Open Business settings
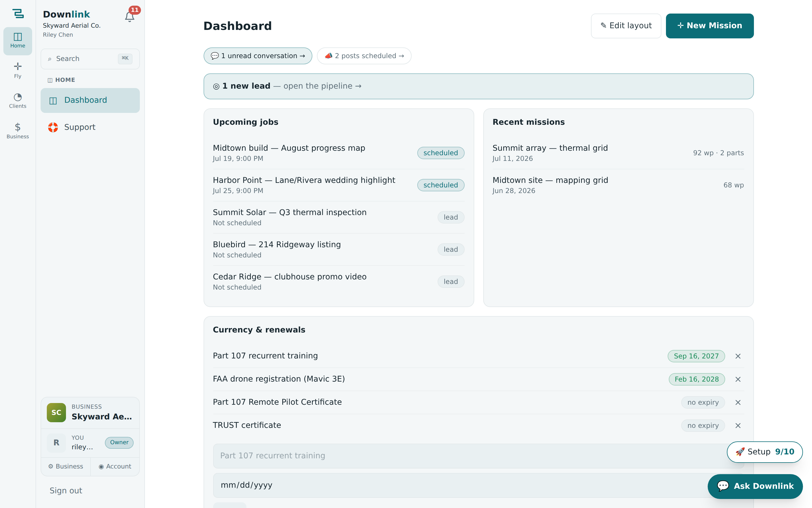812x508 pixels. pos(66,467)
